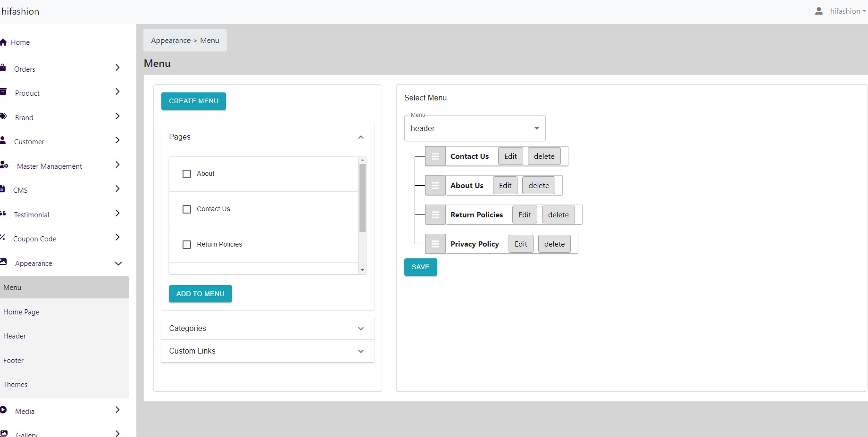The image size is (868, 437).
Task: Click the Customer person icon
Action: tap(3, 140)
